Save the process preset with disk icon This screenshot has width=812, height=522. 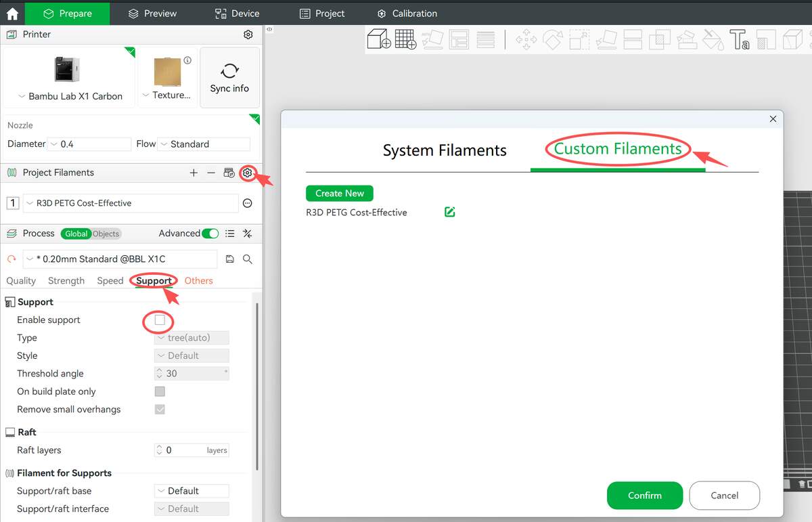point(230,259)
